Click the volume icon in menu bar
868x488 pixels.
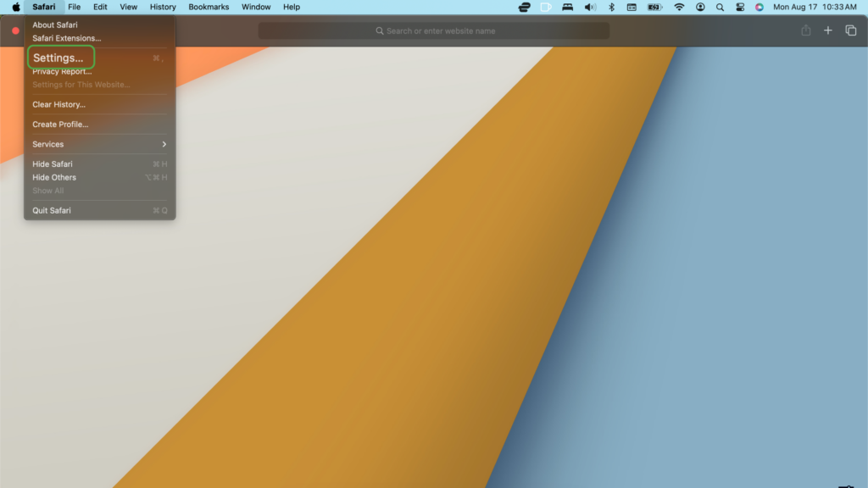[590, 7]
